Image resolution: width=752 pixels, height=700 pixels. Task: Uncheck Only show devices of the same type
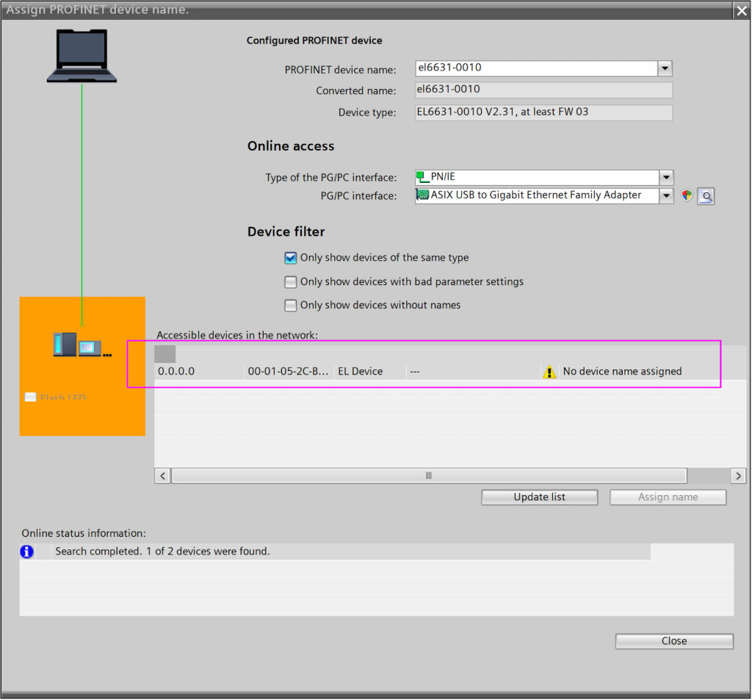291,258
